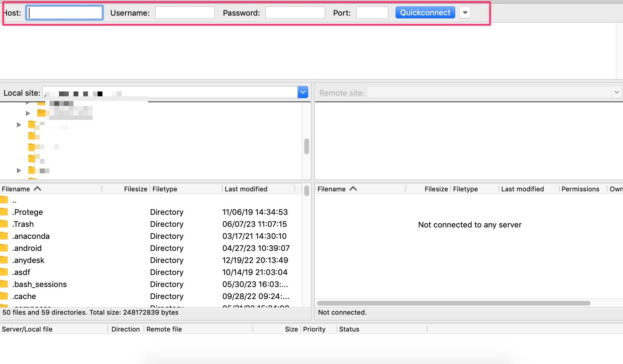The image size is (623, 364).
Task: Open the Remote site path dropdown
Action: tap(616, 92)
